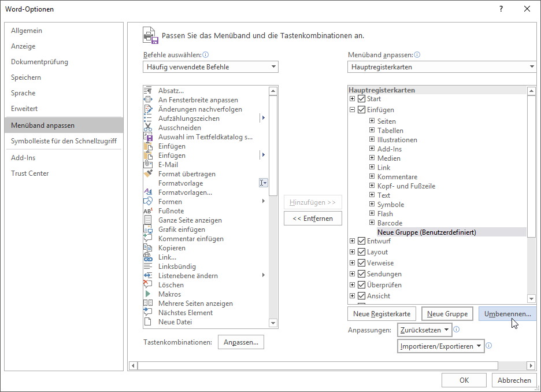
Task: Switch to the Allgemein category
Action: pos(27,31)
